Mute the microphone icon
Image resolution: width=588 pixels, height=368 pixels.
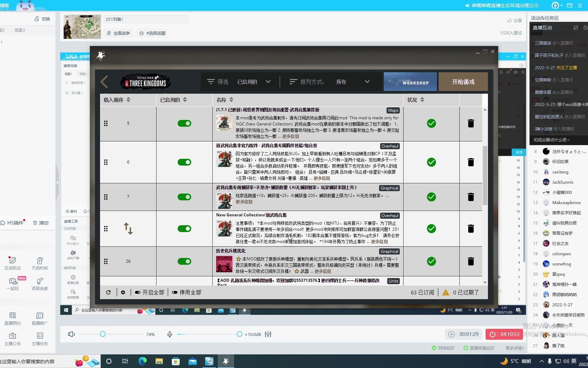(x=170, y=334)
